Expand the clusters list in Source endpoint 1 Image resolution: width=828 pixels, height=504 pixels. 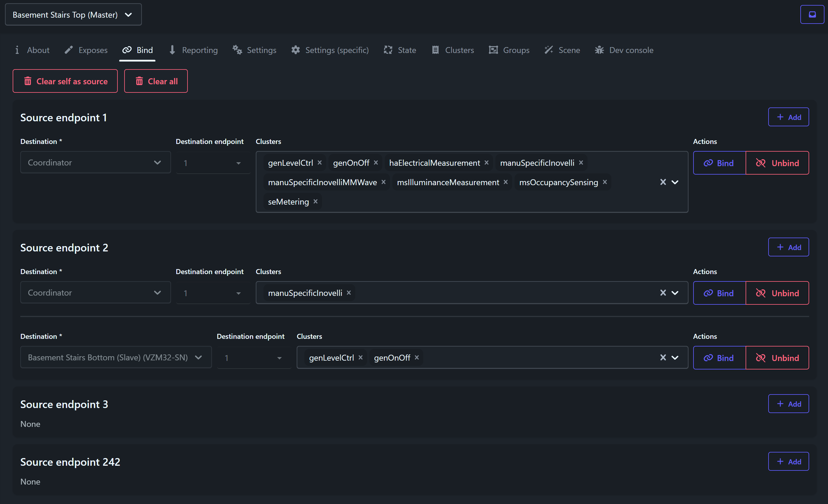tap(675, 182)
